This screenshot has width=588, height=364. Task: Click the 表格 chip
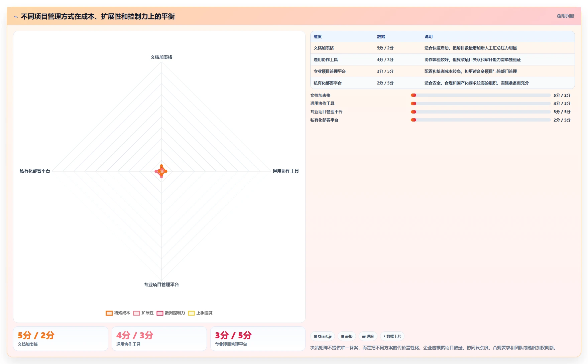tap(347, 336)
